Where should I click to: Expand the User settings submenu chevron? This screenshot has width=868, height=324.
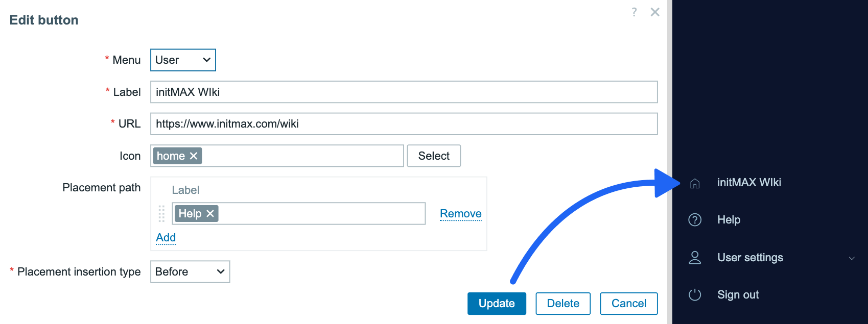tap(852, 258)
